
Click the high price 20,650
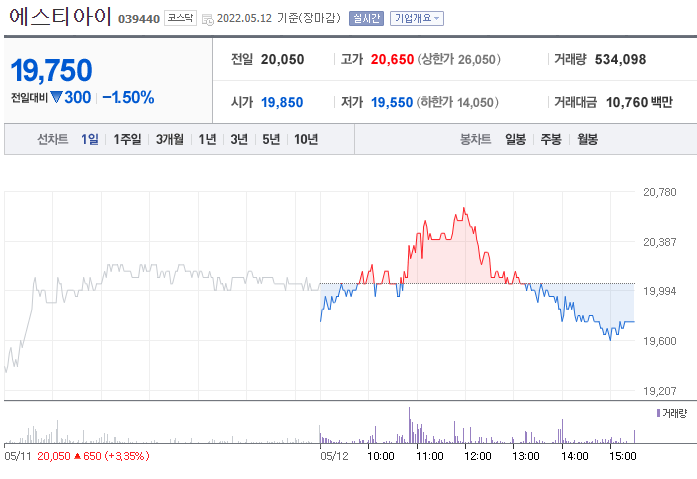coord(393,60)
